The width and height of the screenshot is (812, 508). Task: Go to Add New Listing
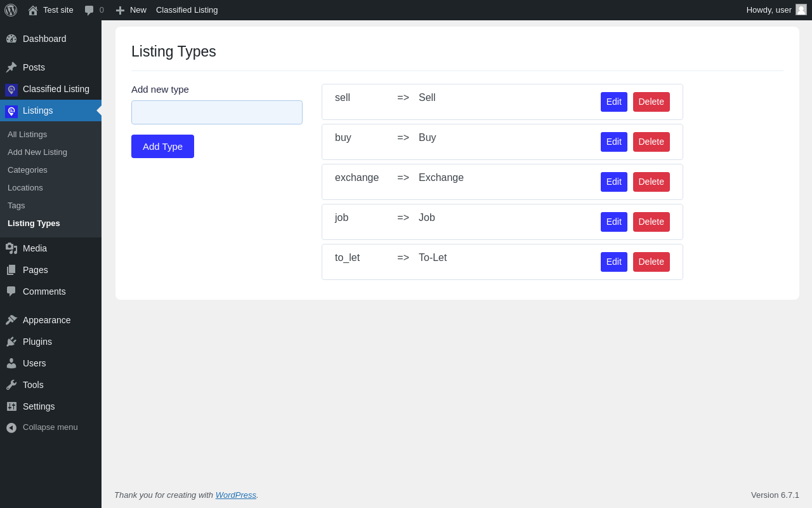pos(37,152)
